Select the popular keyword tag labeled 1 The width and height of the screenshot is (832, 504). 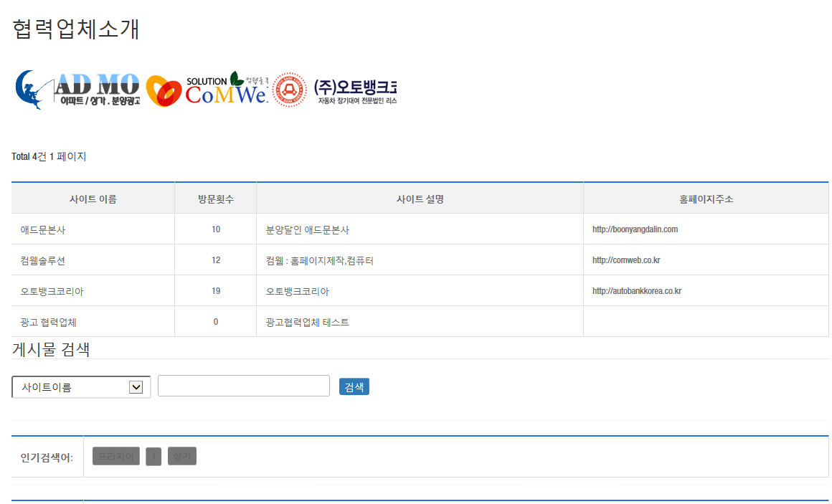(153, 457)
